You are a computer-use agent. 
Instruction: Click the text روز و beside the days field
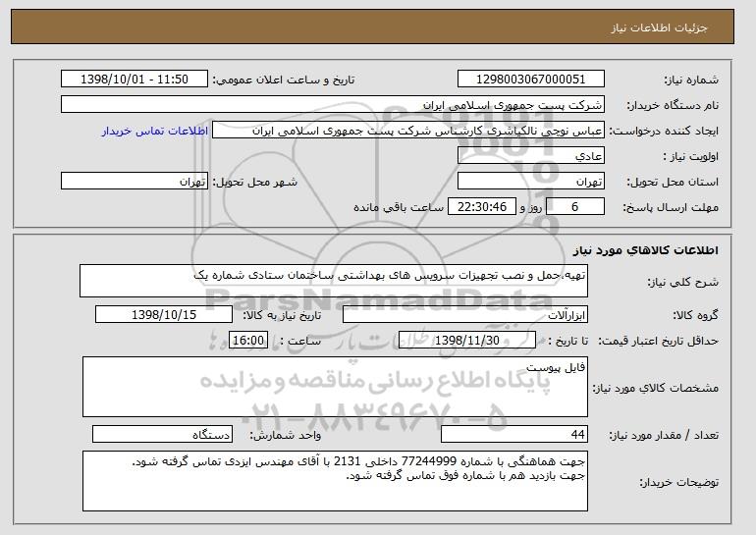coord(531,207)
